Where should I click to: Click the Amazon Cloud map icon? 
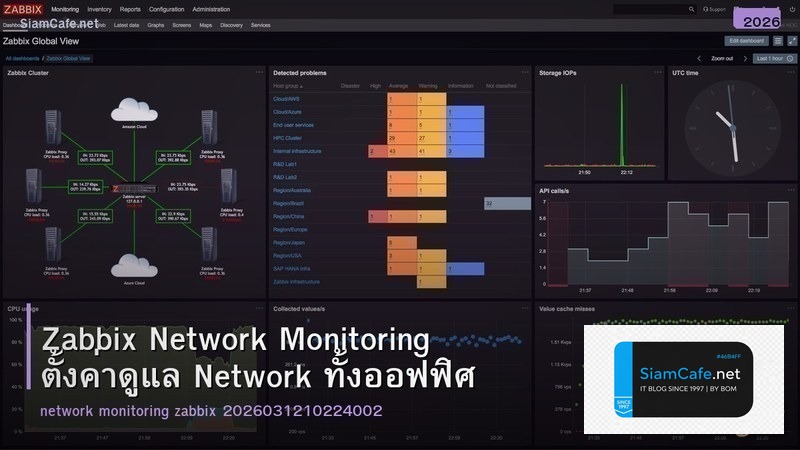(x=134, y=110)
